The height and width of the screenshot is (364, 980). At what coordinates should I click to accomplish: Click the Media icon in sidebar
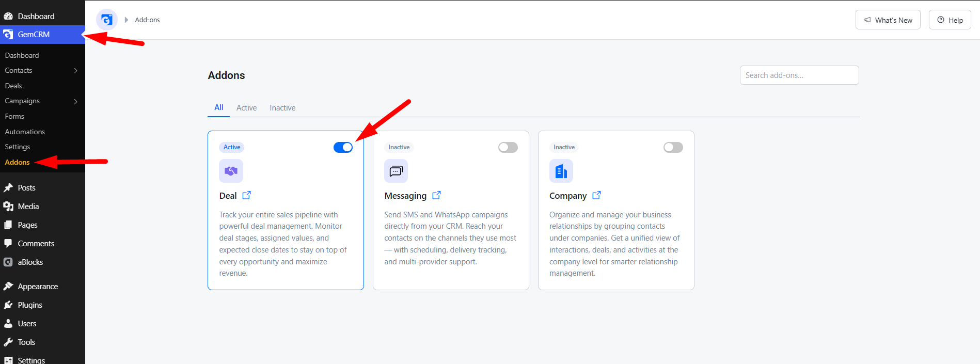(8, 207)
